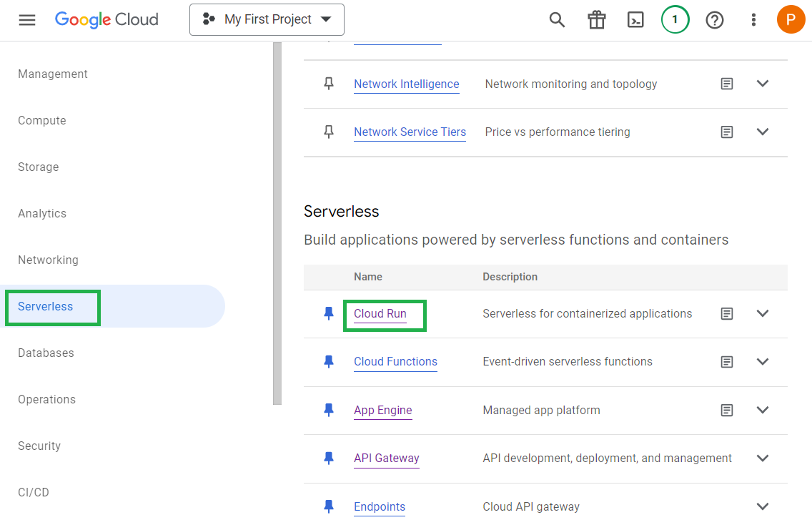Image resolution: width=812 pixels, height=525 pixels.
Task: Click the Google Cloud logo
Action: click(107, 20)
